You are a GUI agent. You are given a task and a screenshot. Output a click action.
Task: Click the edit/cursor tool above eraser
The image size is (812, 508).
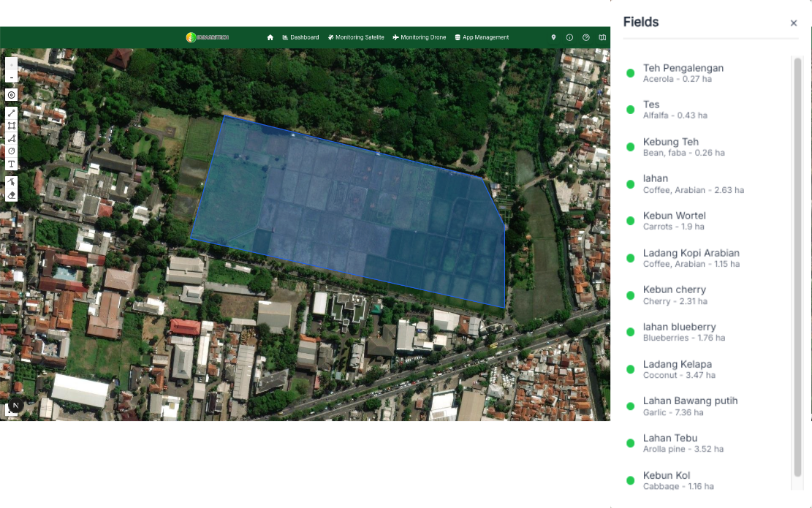pyautogui.click(x=11, y=181)
